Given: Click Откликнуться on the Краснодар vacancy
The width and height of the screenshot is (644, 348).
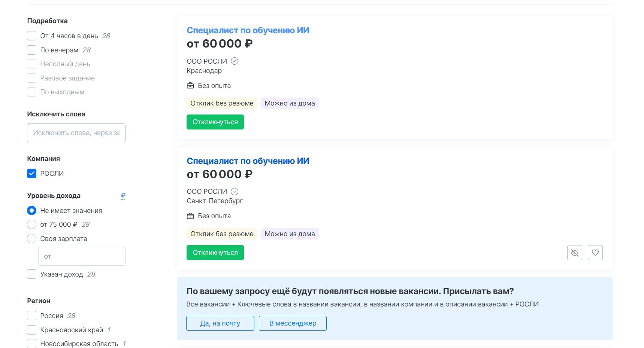Looking at the screenshot, I should coord(215,122).
